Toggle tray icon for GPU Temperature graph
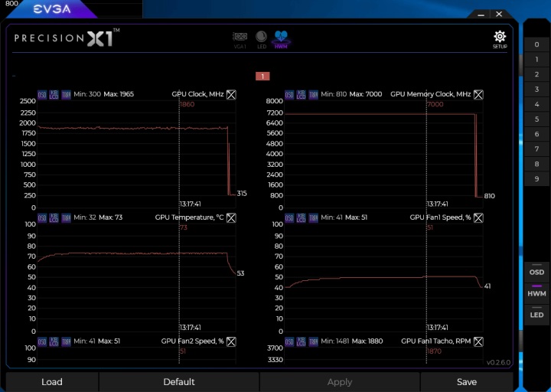 (x=66, y=218)
